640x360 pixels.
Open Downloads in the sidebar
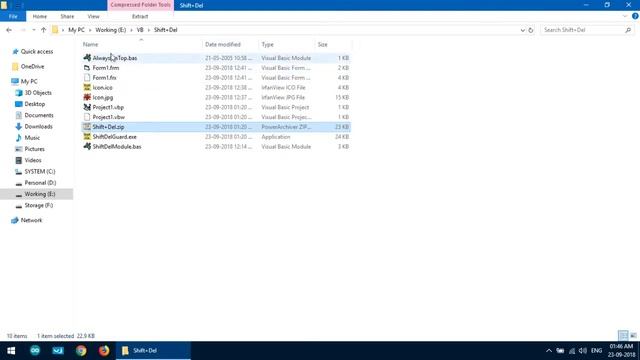38,127
